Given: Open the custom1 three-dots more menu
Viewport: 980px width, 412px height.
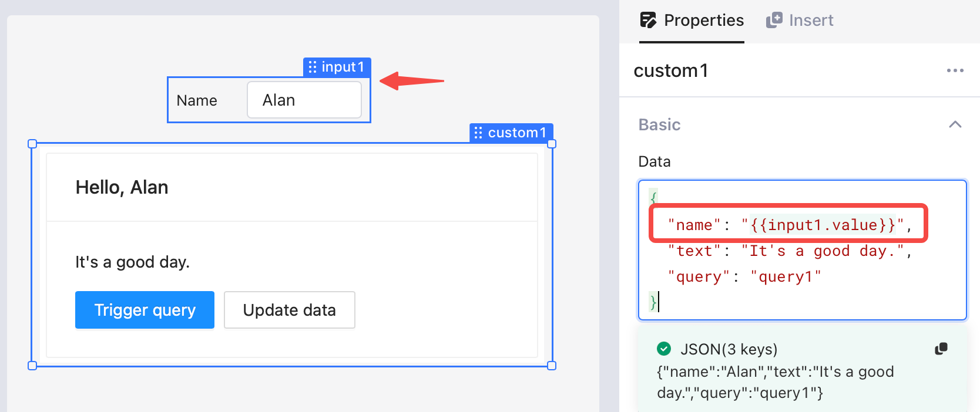Looking at the screenshot, I should pos(955,70).
